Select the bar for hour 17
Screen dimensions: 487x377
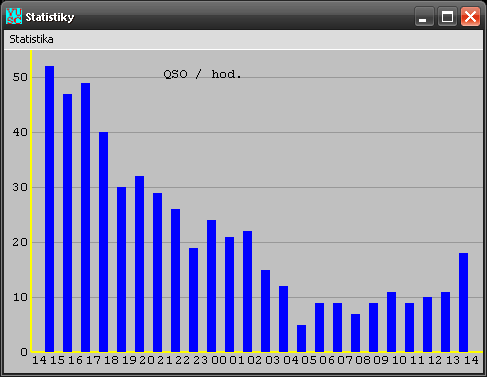pos(103,242)
